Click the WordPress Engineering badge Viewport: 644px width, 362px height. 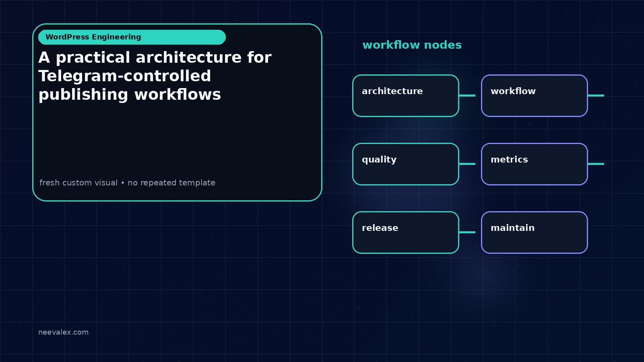(x=132, y=37)
